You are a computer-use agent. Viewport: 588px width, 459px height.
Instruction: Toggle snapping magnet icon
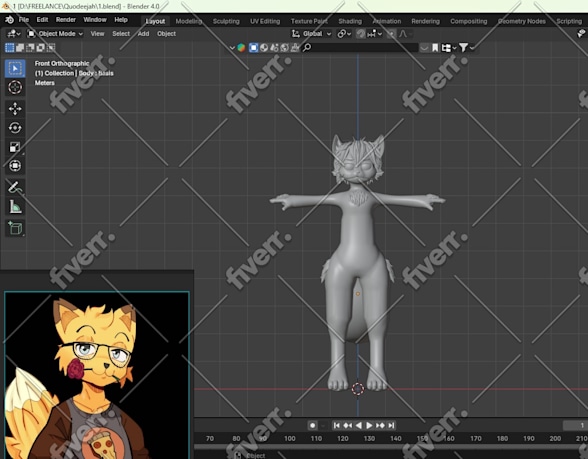pyautogui.click(x=361, y=34)
